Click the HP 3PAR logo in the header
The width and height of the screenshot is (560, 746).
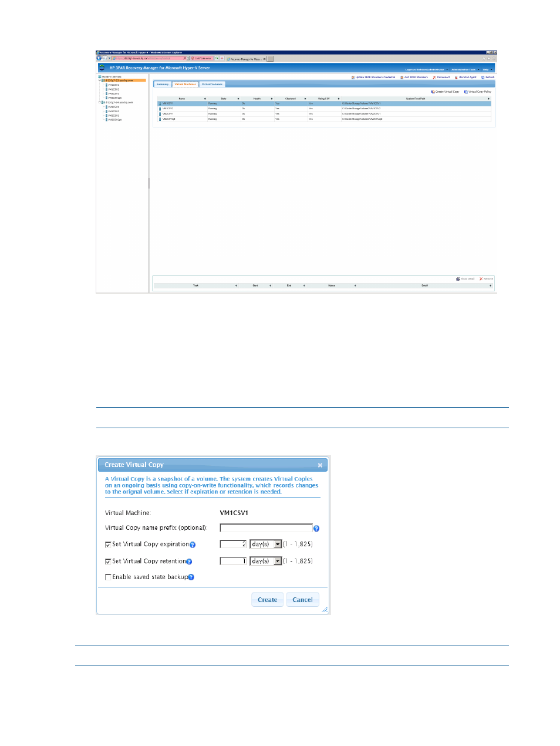[x=102, y=68]
